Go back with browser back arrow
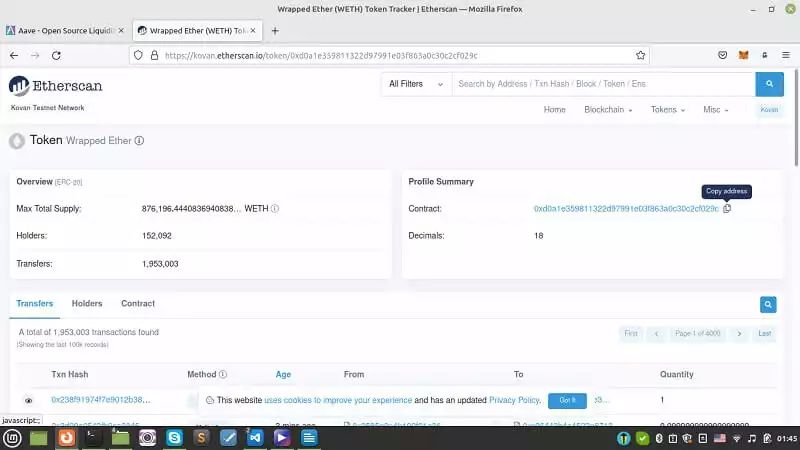Screen dimensions: 800x450 14,55
